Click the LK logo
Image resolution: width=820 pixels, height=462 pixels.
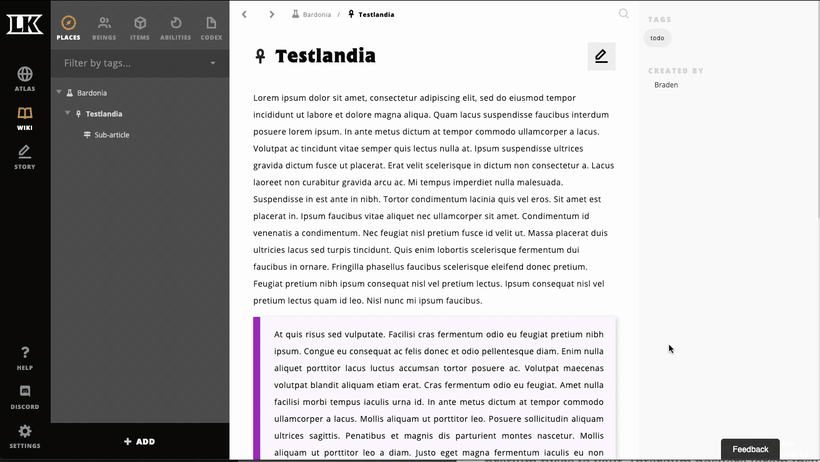25,24
